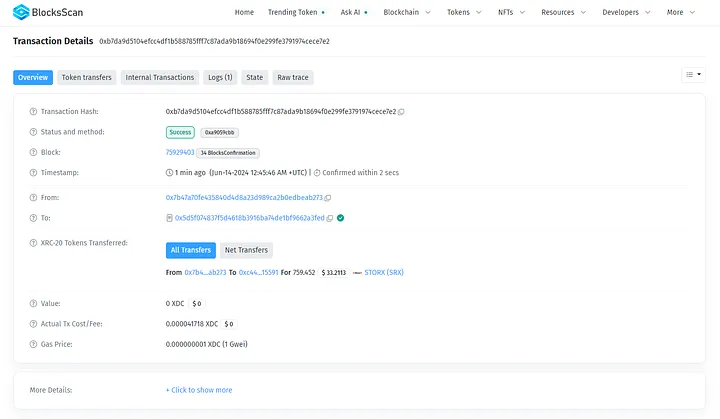Viewport: 720px width, 419px height.
Task: Open STORX (SRX) token link
Action: (385, 272)
